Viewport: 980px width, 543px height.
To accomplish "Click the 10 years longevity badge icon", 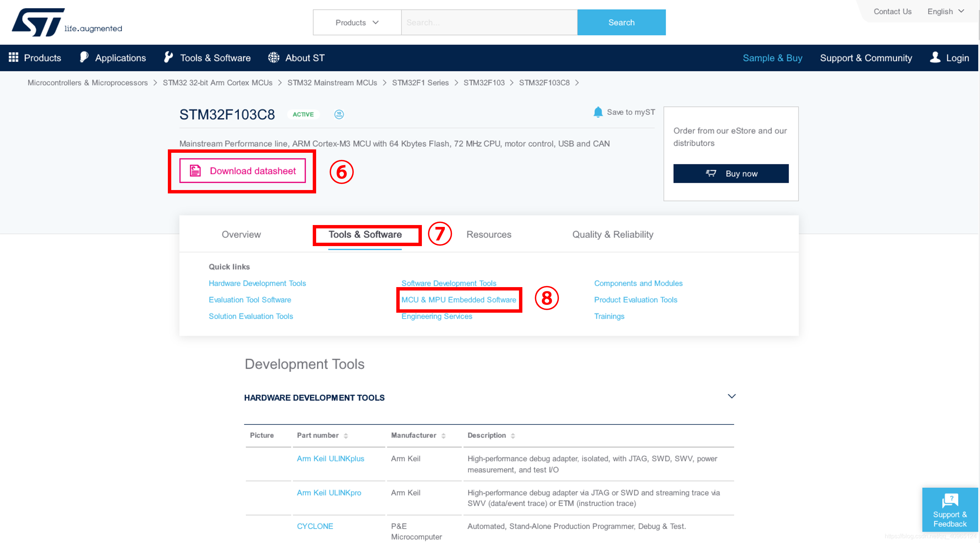I will pos(339,114).
